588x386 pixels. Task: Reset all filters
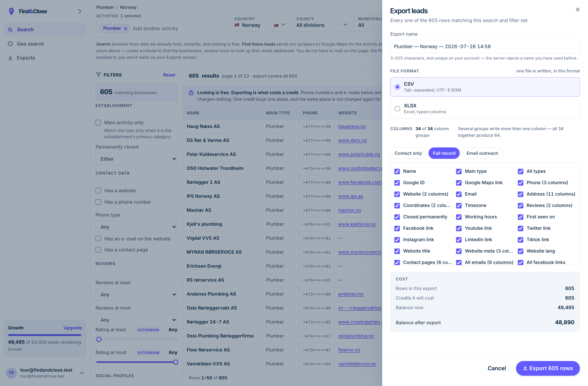169,75
